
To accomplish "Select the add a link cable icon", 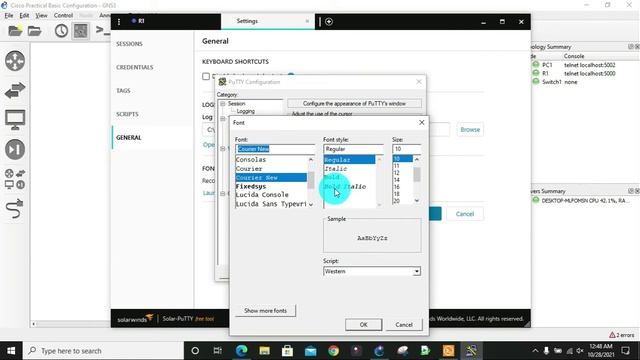I will [x=15, y=209].
